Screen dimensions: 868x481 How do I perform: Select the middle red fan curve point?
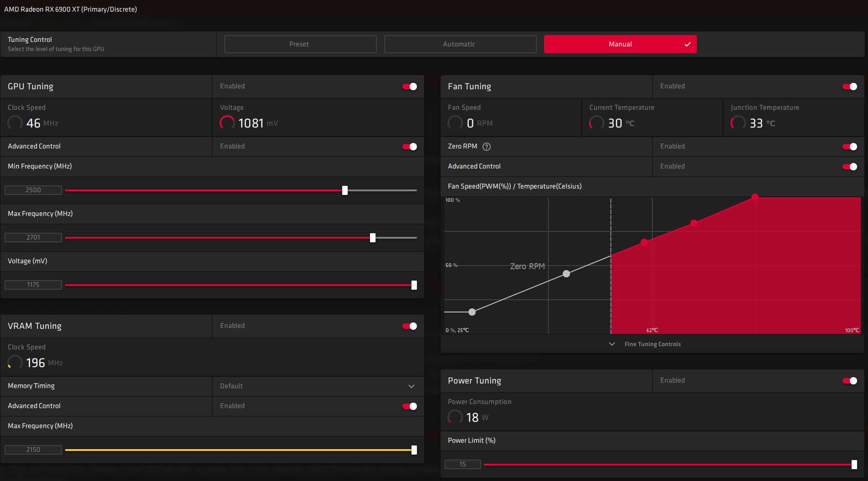click(694, 223)
